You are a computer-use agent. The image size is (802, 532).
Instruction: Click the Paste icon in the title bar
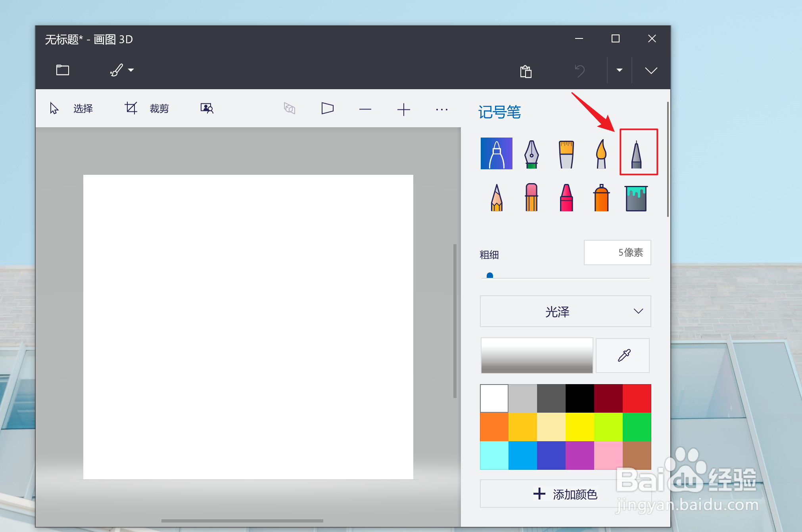526,71
